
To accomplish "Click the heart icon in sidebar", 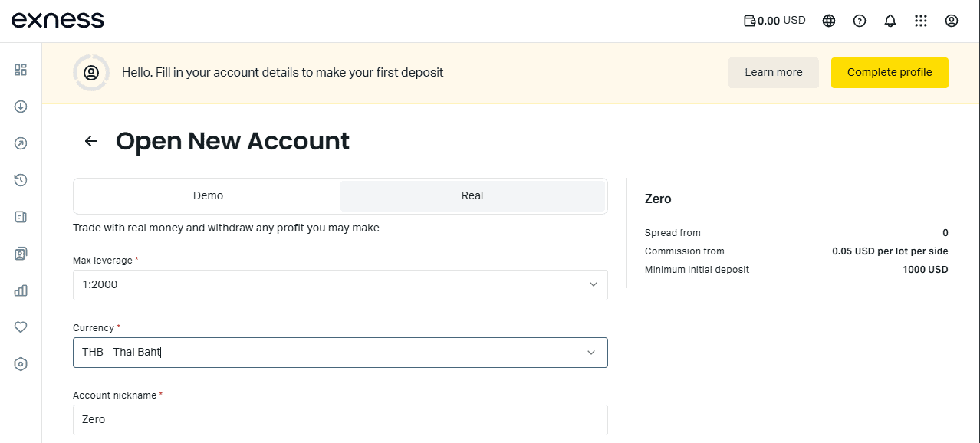I will point(21,327).
